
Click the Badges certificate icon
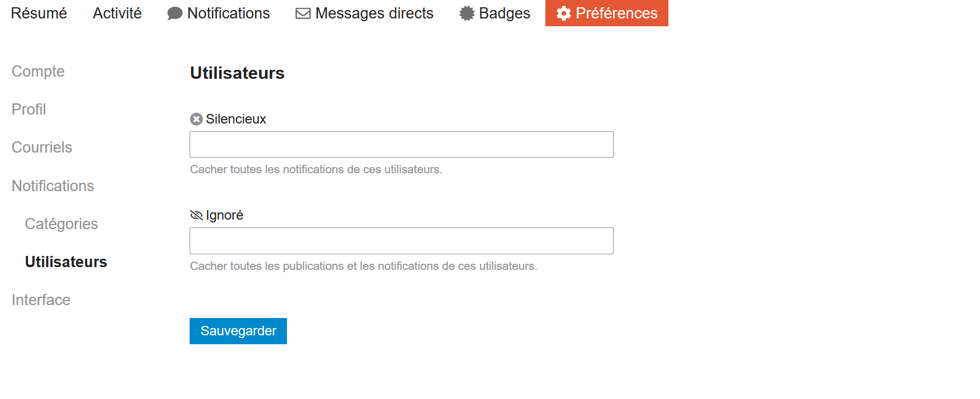[x=467, y=13]
